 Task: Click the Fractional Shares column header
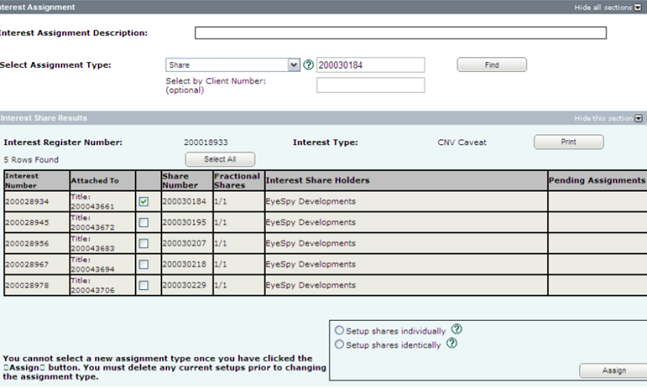(238, 180)
